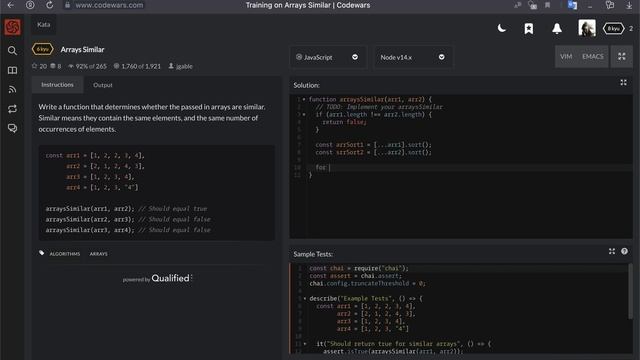Click the ARRAYS tag

[98, 254]
